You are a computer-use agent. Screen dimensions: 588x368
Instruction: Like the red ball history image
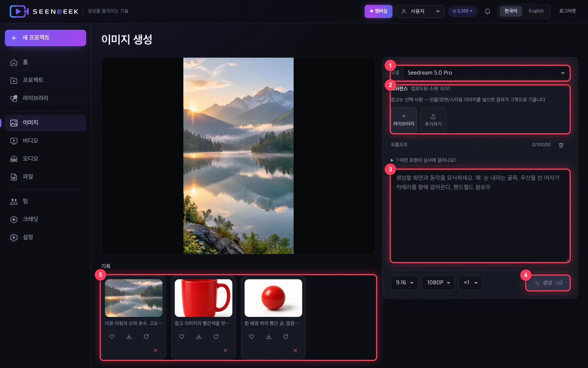click(x=252, y=336)
